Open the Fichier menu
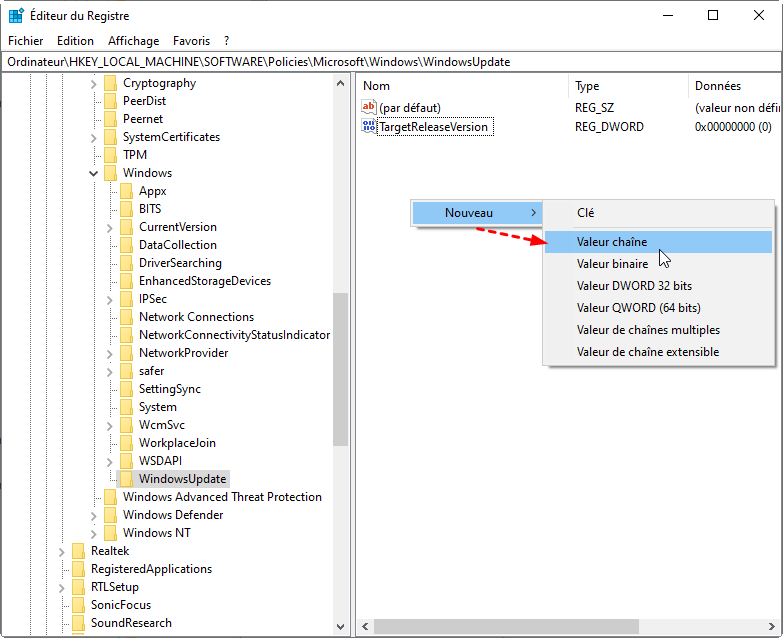 pyautogui.click(x=25, y=41)
